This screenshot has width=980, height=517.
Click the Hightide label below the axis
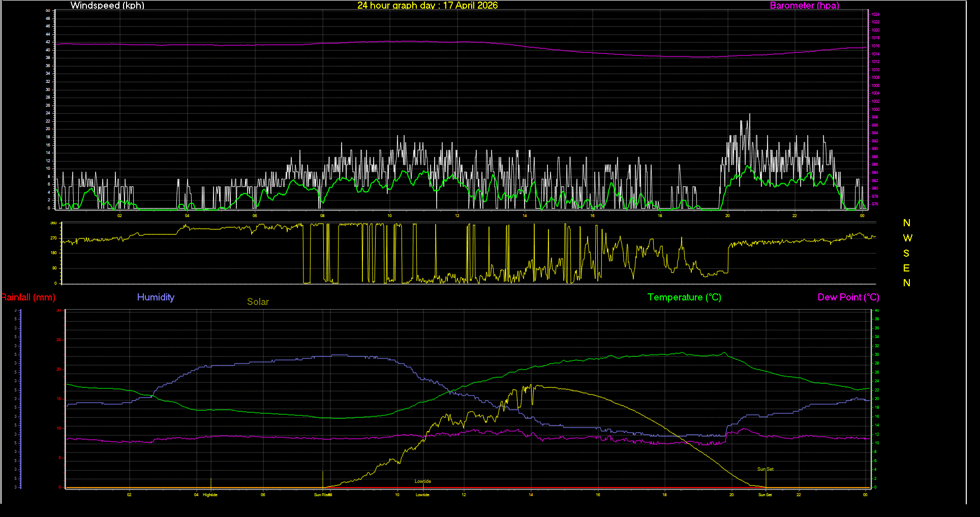tap(209, 494)
